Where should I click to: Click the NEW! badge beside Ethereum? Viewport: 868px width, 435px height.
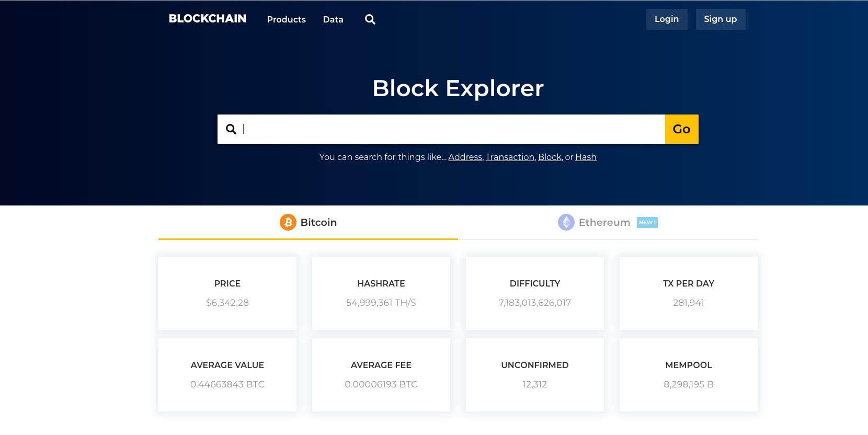pyautogui.click(x=647, y=222)
